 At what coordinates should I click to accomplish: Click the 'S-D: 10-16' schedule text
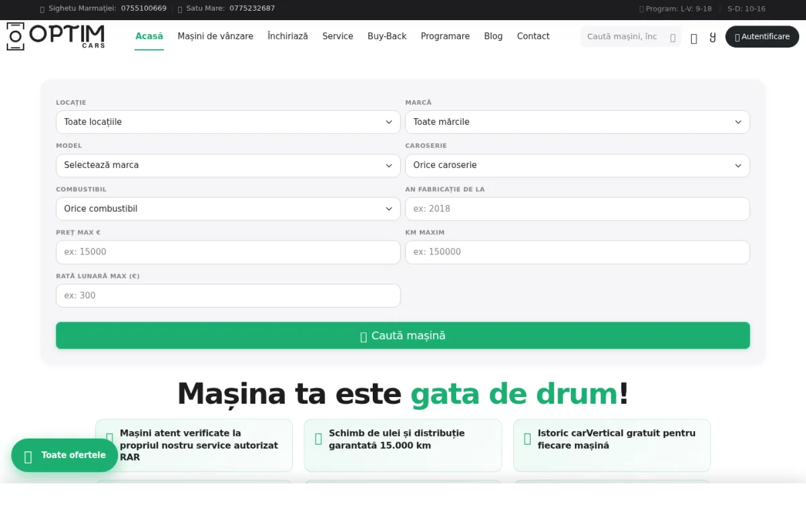click(x=746, y=9)
